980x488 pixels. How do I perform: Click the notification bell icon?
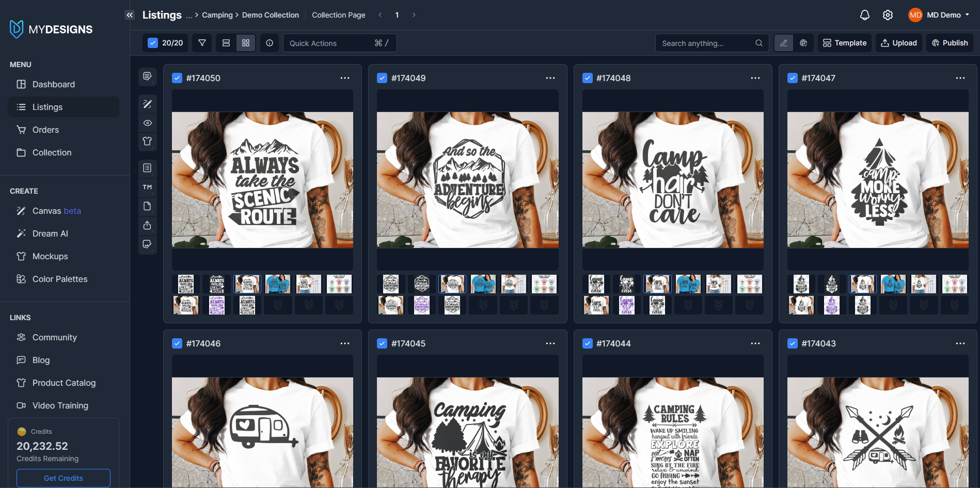pyautogui.click(x=865, y=15)
